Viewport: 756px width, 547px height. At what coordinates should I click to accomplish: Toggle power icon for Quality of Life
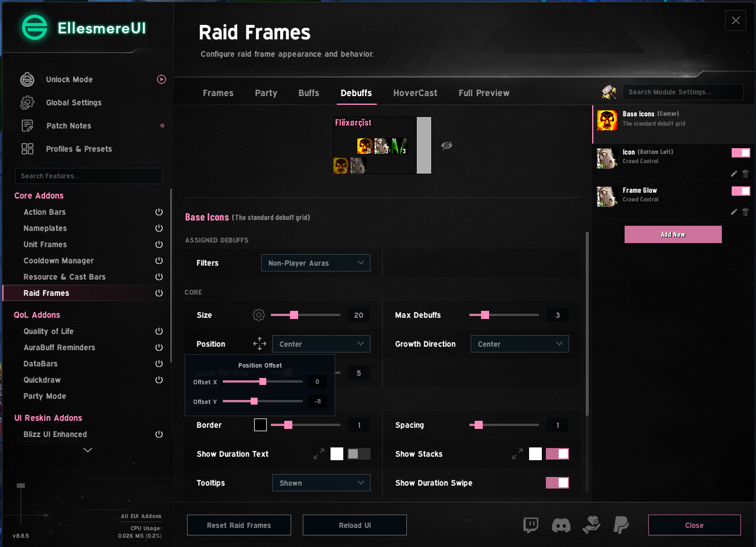click(159, 331)
